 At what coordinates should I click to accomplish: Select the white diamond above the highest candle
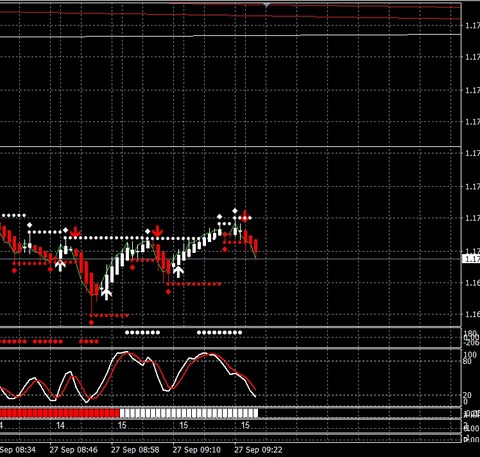pos(235,211)
